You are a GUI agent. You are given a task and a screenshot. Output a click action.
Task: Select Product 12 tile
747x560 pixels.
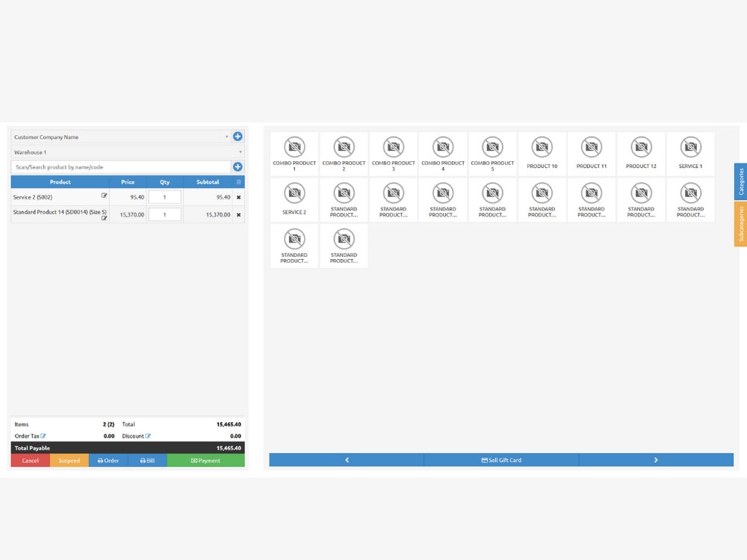click(641, 154)
